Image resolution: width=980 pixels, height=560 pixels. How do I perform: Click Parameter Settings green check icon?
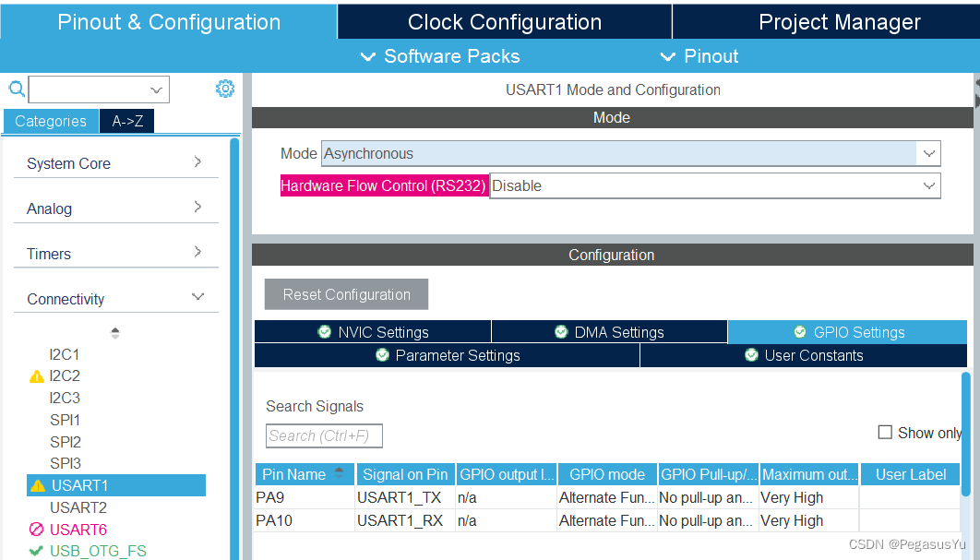point(382,355)
